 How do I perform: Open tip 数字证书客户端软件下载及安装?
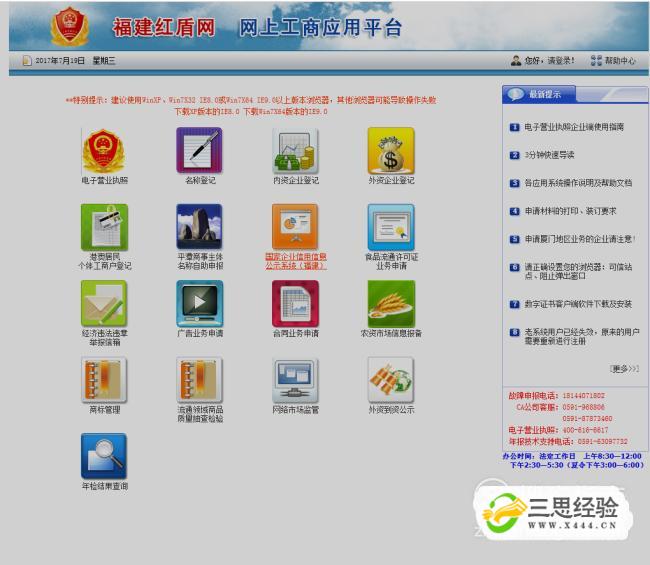pyautogui.click(x=578, y=304)
